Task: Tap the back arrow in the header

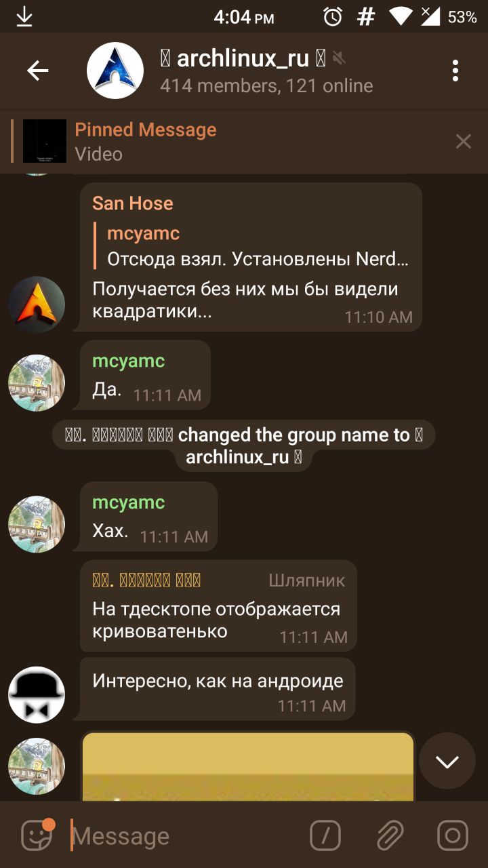Action: [37, 71]
